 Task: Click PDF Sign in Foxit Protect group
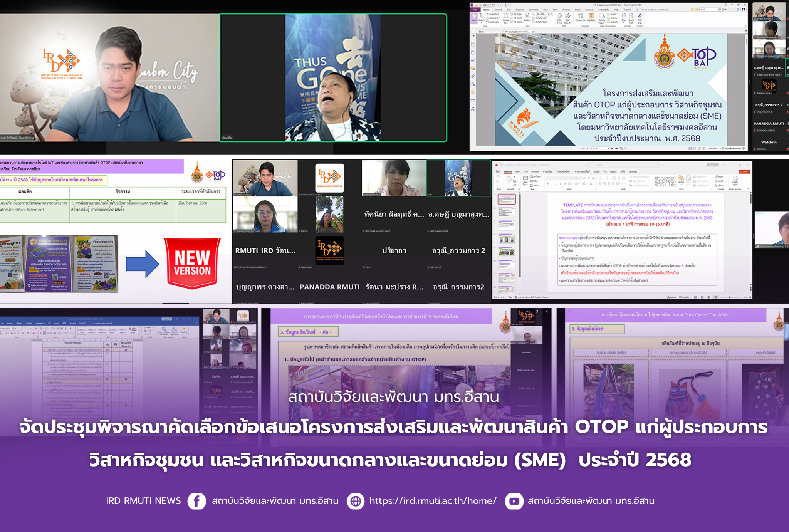640,19
